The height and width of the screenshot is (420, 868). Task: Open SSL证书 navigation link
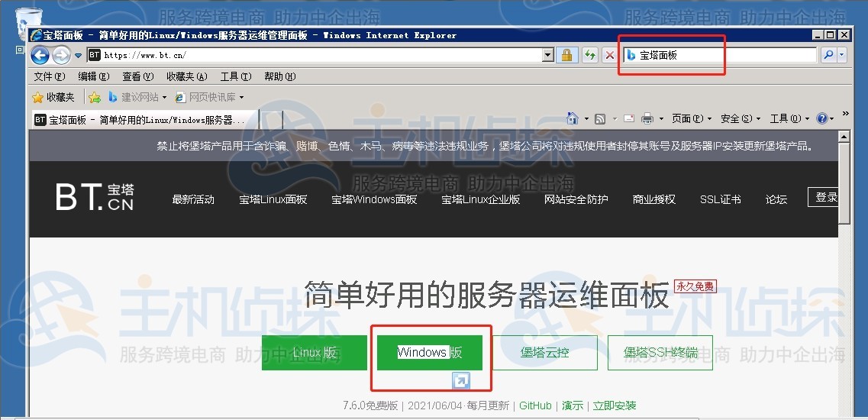click(720, 199)
